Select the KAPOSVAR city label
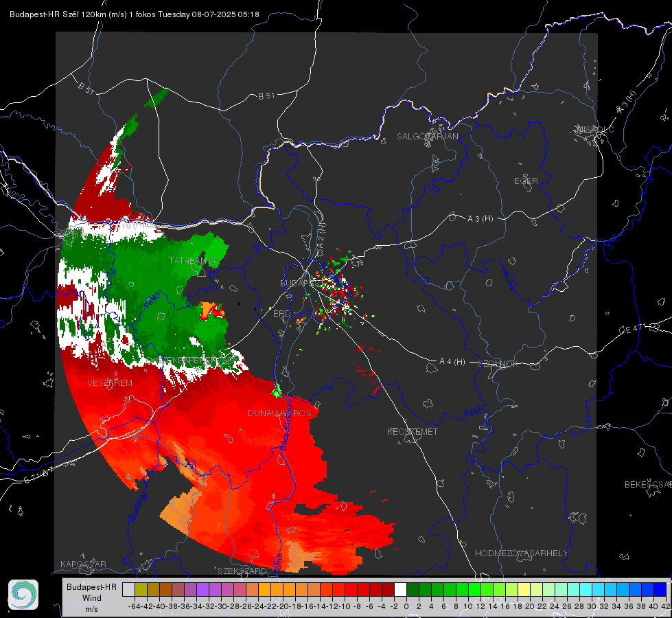Screen dimensions: 672x618 pyautogui.click(x=83, y=564)
